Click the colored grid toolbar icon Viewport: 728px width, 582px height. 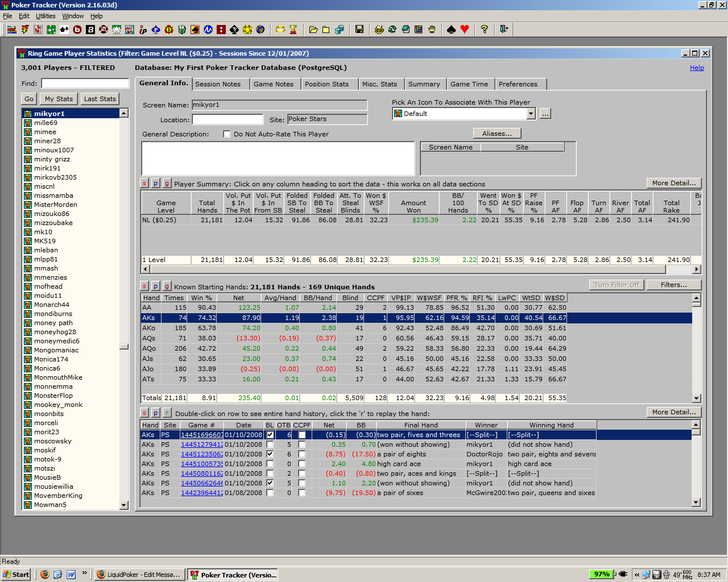419,29
